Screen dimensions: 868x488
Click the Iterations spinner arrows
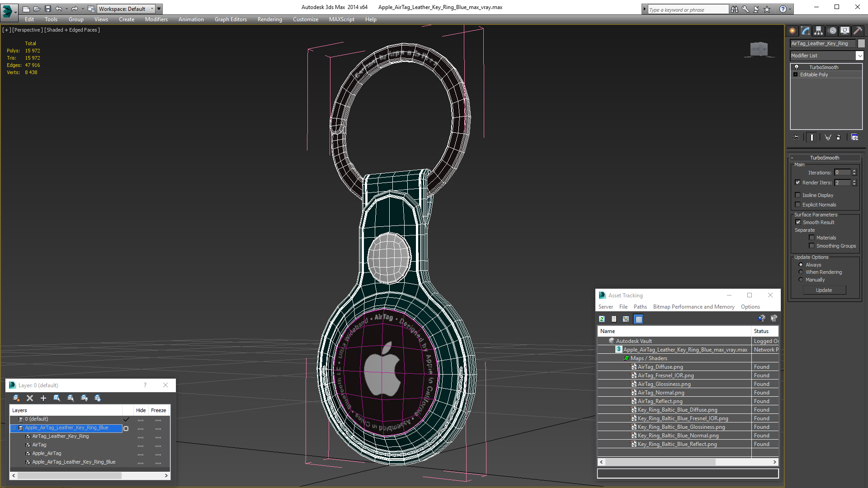tap(854, 173)
